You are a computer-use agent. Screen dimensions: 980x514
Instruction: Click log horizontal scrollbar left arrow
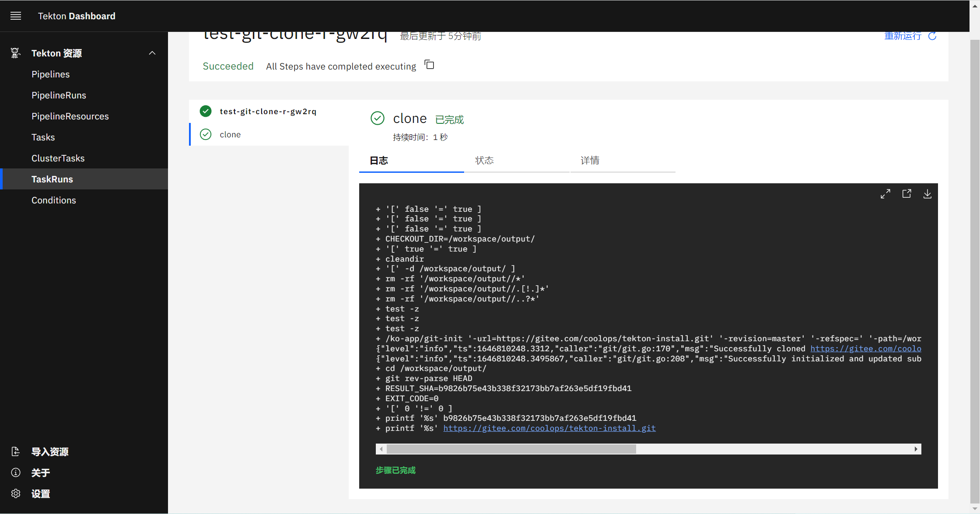(381, 449)
